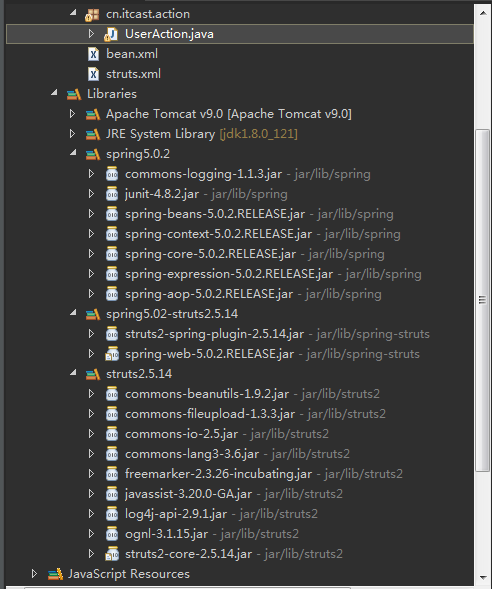Click the struts2-core-2.5.14.jar icon
The width and height of the screenshot is (492, 589).
112,554
